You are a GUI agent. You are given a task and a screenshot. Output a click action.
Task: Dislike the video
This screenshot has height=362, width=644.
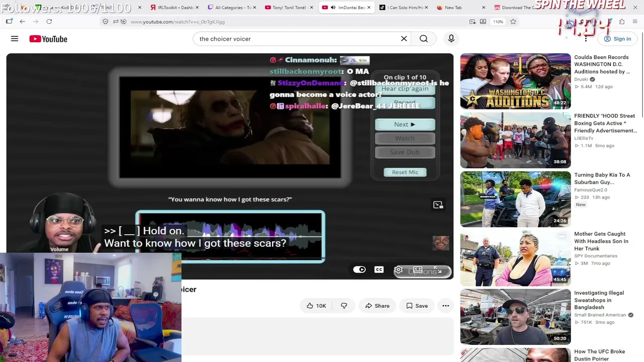344,306
